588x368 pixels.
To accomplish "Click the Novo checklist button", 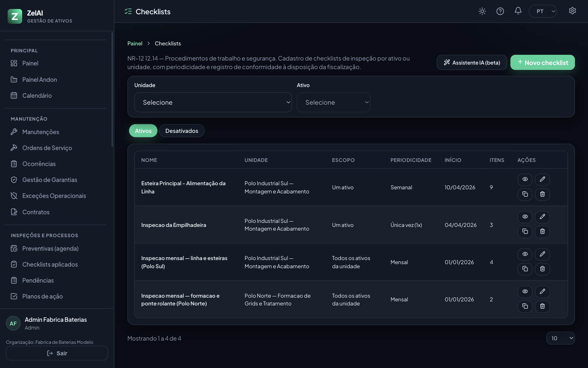I will pos(543,63).
